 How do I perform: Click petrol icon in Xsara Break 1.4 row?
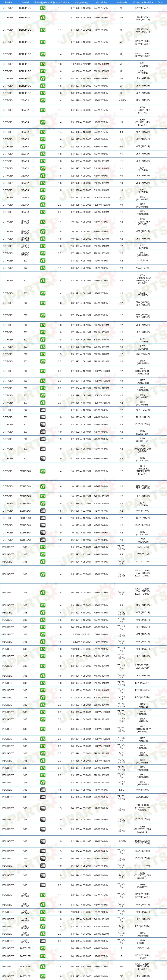(x=43, y=222)
